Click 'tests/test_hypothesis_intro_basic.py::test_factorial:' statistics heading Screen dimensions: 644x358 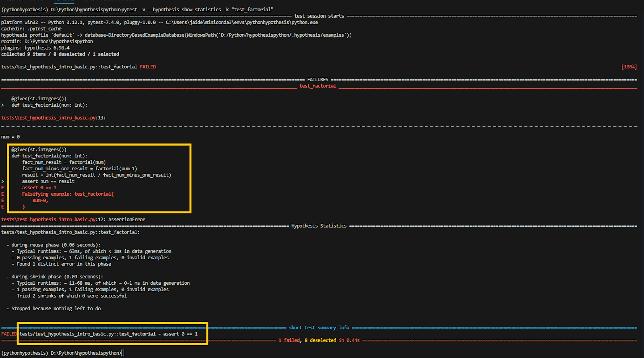tap(70, 232)
